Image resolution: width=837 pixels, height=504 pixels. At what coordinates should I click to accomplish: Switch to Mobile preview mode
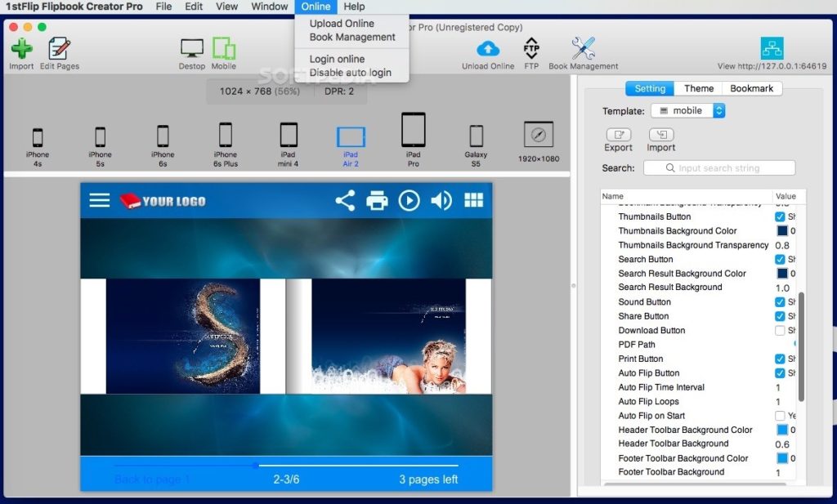224,48
